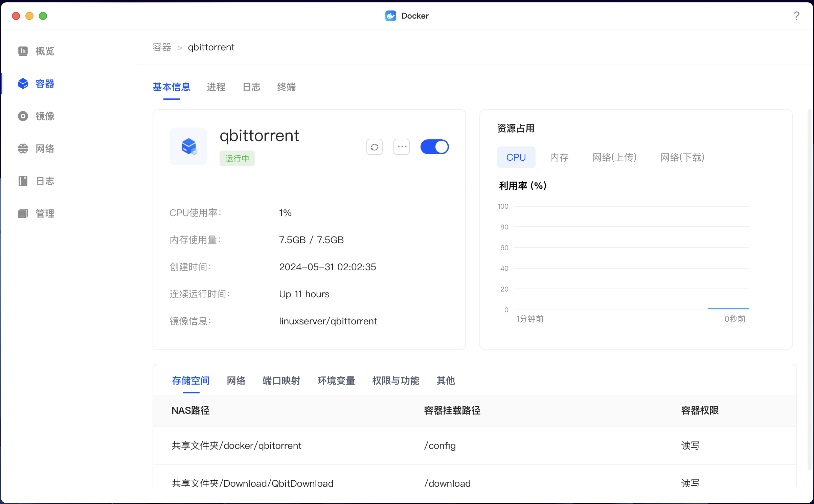Click the Logs (日志) book icon in sidebar

[23, 181]
